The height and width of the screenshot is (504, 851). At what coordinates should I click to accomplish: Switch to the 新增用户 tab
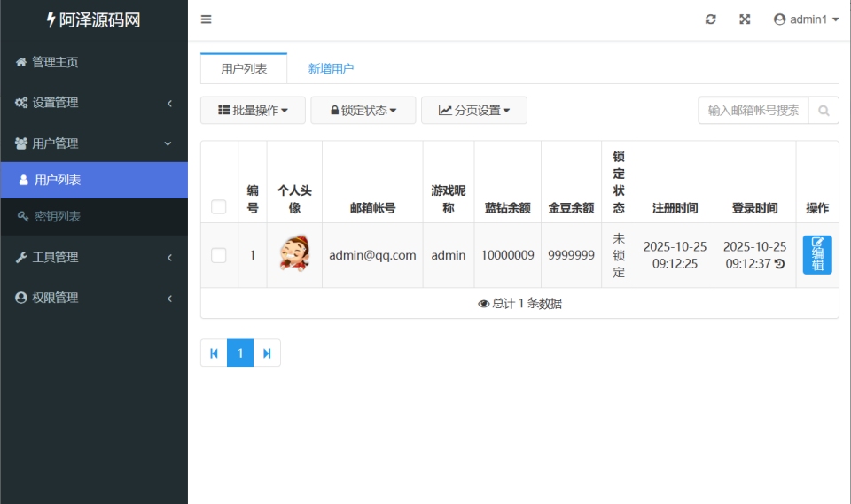tap(331, 68)
